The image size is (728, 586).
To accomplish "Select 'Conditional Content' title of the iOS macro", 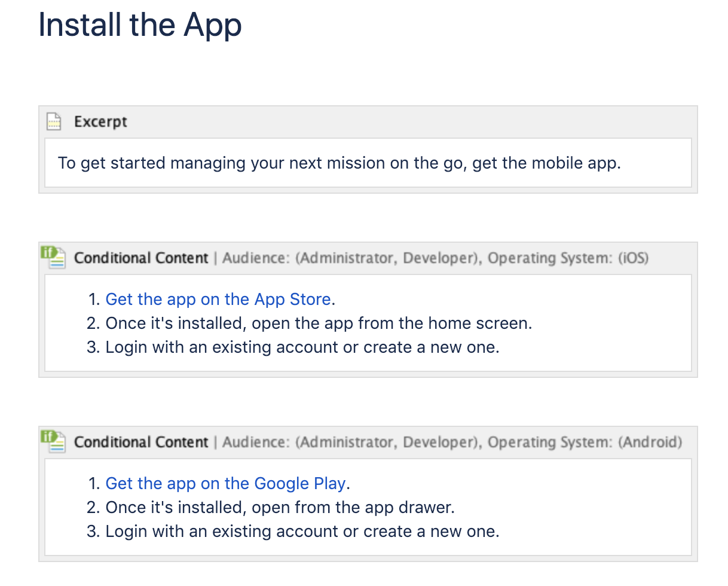I will click(x=141, y=258).
